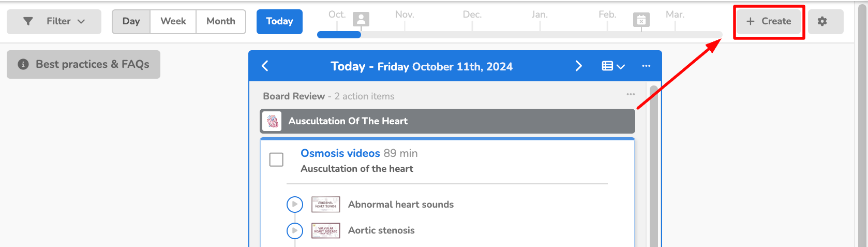Open the settings gear icon
This screenshot has height=247, width=868.
point(822,22)
